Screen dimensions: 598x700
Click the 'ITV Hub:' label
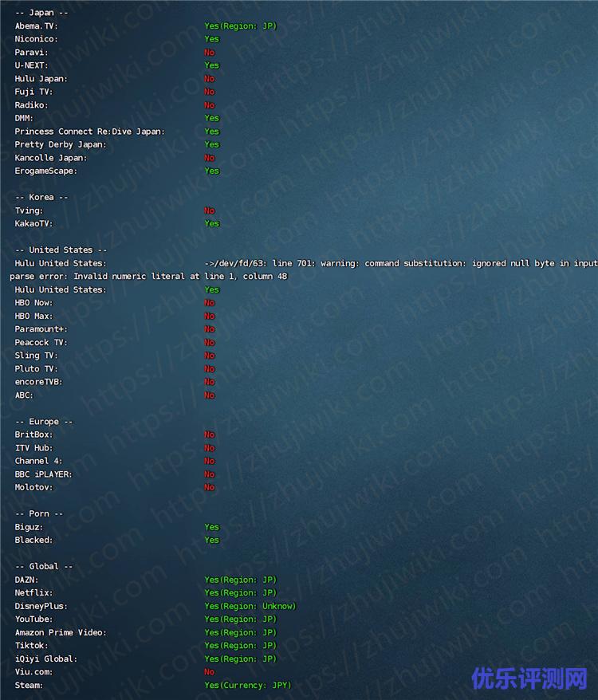coord(33,448)
